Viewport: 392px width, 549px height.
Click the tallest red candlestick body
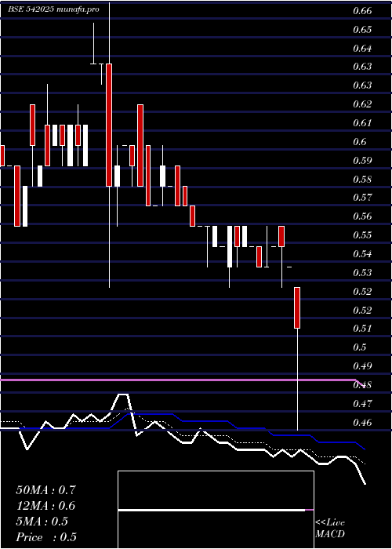pyautogui.click(x=109, y=125)
